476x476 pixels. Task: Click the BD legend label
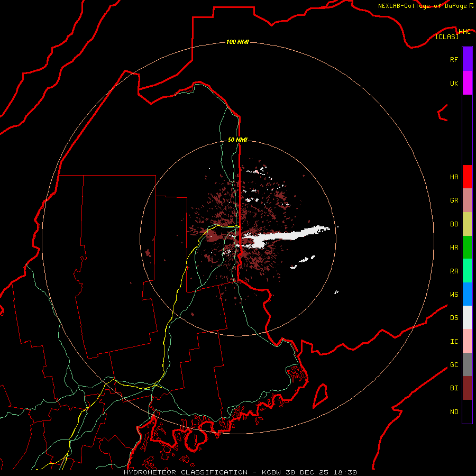(454, 224)
